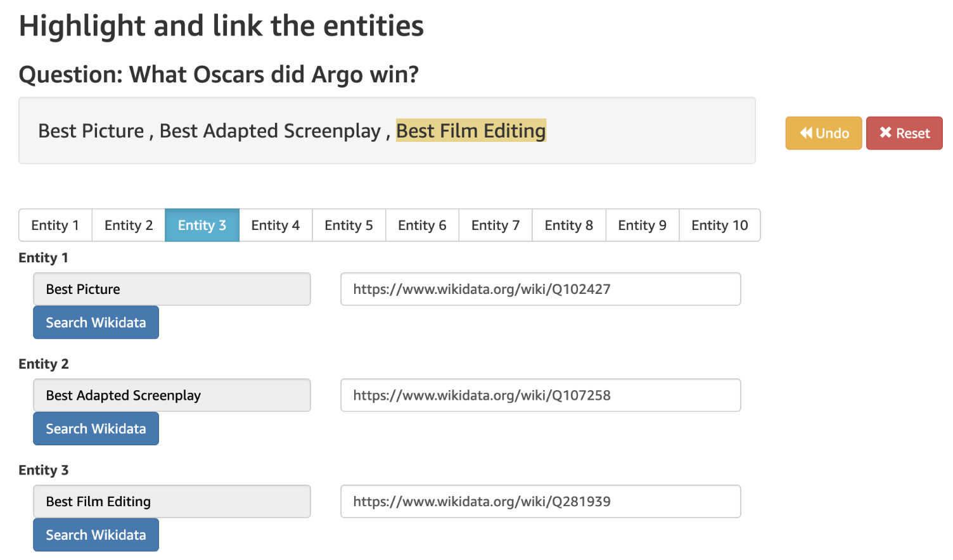953x560 pixels.
Task: Edit the Q281939 Wikidata URL field
Action: [x=540, y=502]
